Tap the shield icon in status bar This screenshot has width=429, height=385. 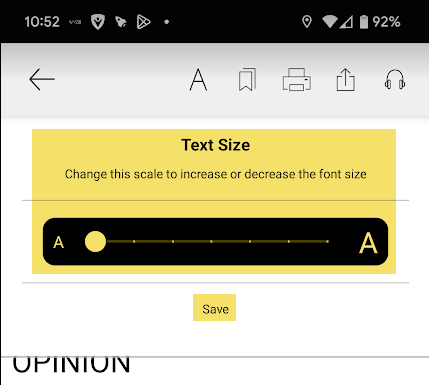98,22
